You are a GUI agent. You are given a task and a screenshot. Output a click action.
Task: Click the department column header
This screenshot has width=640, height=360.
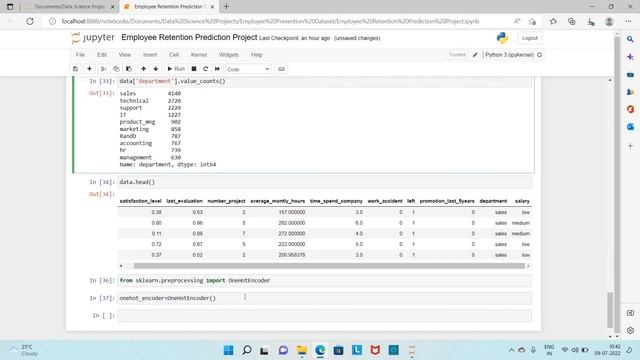[x=493, y=201]
